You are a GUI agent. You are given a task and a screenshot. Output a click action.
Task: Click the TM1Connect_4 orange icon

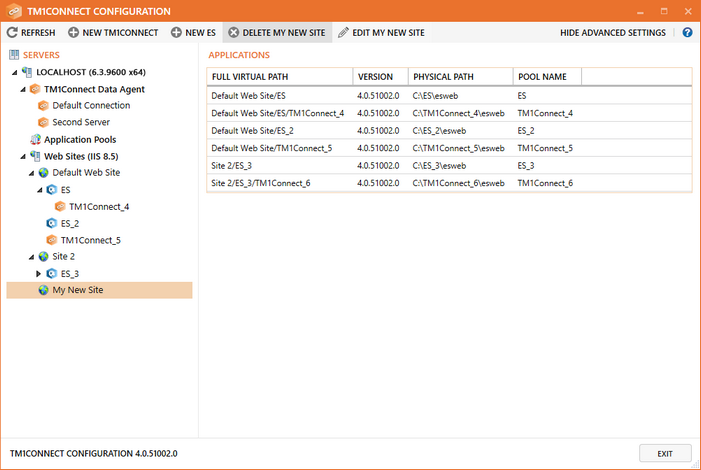pyautogui.click(x=60, y=206)
